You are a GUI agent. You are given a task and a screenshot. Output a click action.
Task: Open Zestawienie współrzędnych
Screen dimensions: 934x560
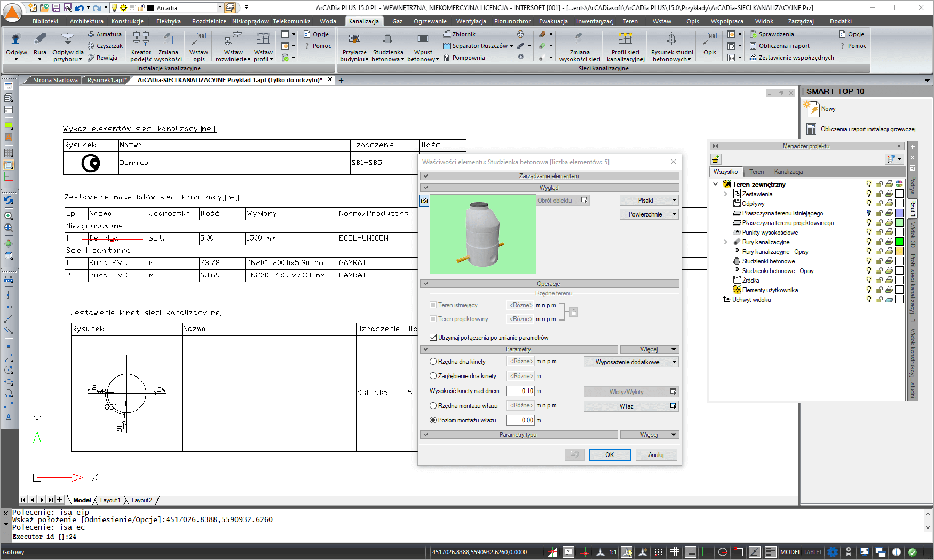pyautogui.click(x=791, y=58)
